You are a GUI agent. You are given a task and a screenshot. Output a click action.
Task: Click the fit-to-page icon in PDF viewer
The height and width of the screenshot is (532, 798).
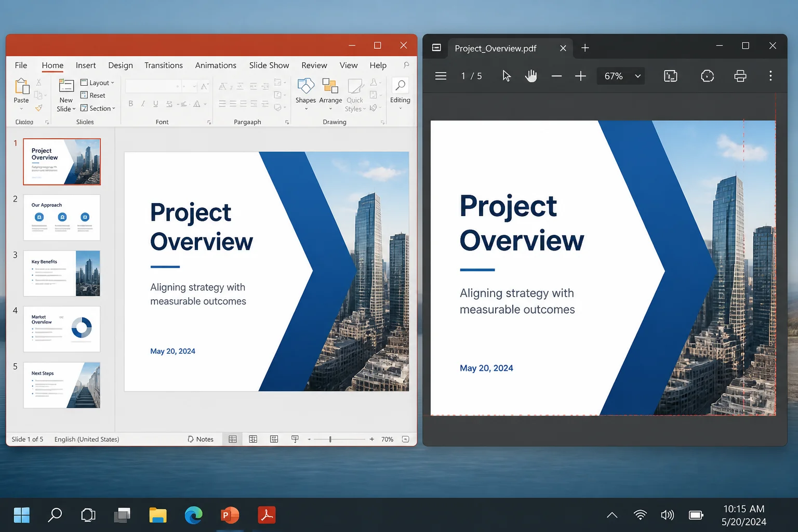(x=671, y=76)
